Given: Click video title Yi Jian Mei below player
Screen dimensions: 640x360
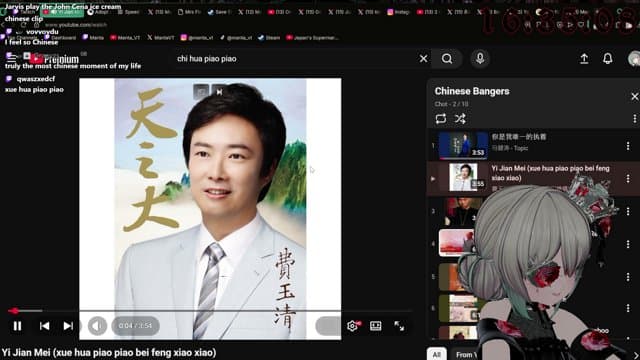Looking at the screenshot, I should pos(109,353).
